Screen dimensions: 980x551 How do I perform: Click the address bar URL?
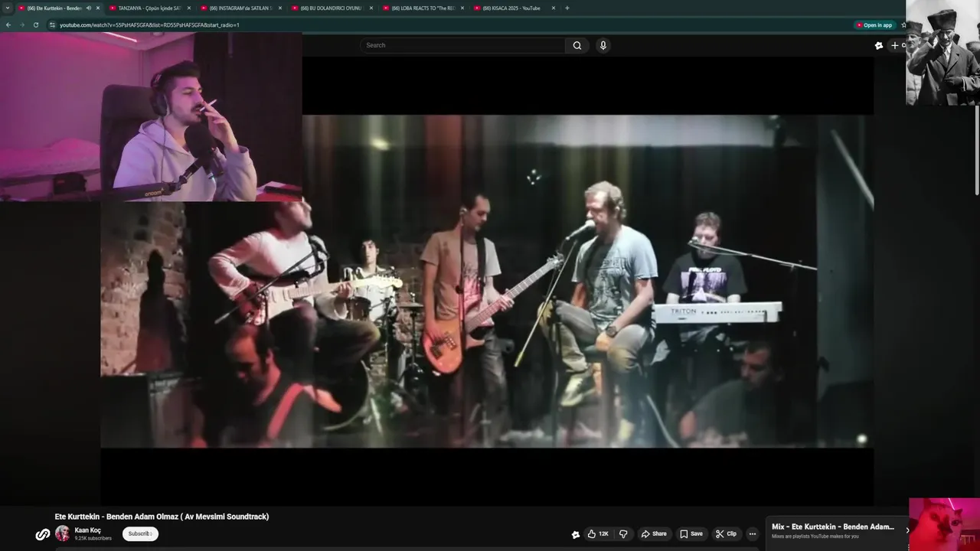[149, 25]
